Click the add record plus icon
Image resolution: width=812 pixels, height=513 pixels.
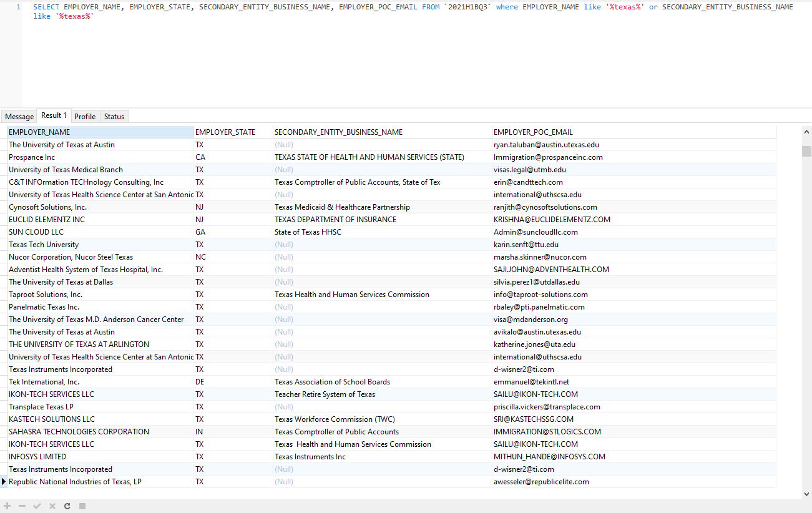[7, 506]
